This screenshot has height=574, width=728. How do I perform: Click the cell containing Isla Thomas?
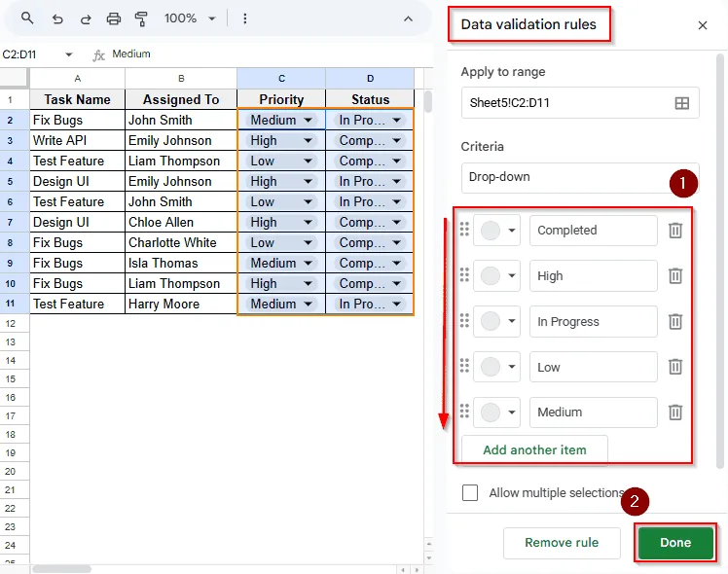coord(181,263)
